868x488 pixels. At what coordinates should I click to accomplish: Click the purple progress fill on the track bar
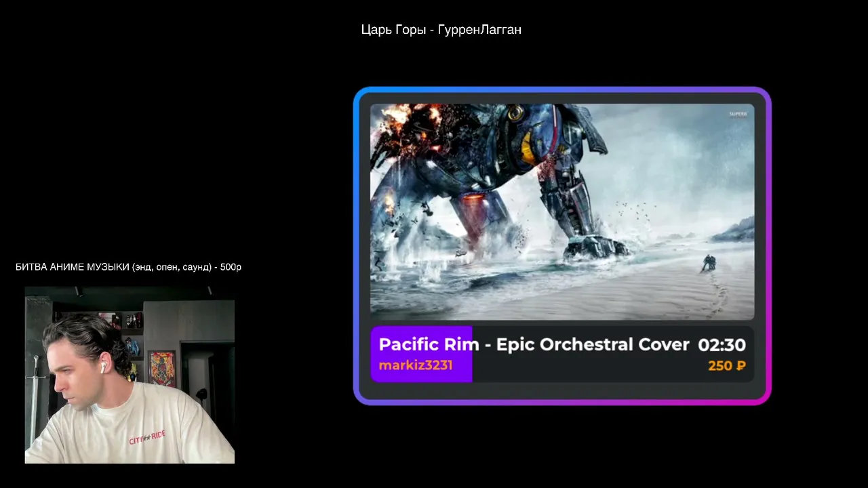coord(421,354)
